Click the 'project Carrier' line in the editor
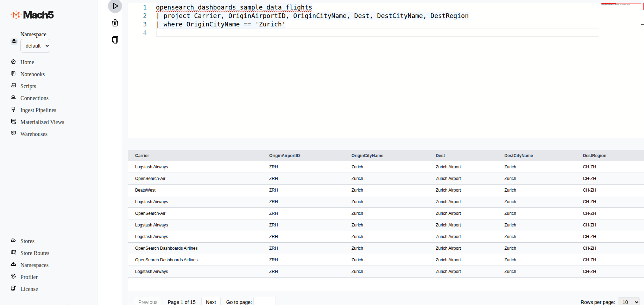Screen dimensions: 644x305 (312, 16)
